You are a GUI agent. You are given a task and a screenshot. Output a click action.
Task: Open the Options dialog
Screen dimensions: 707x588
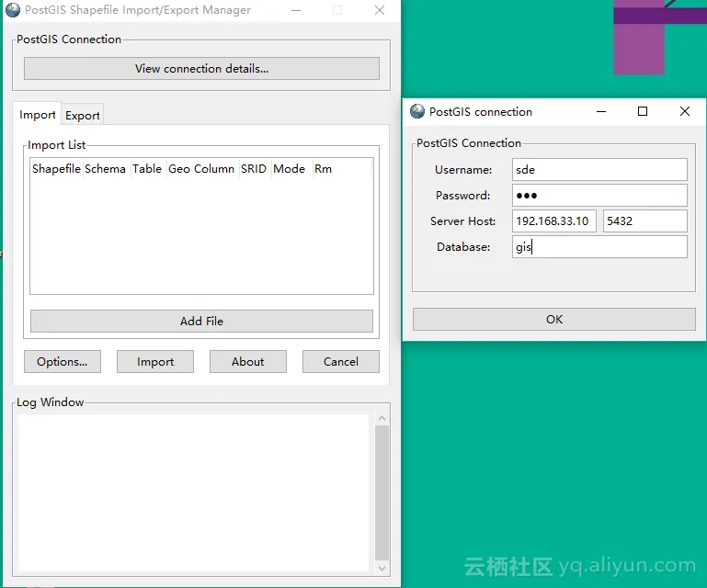click(63, 361)
